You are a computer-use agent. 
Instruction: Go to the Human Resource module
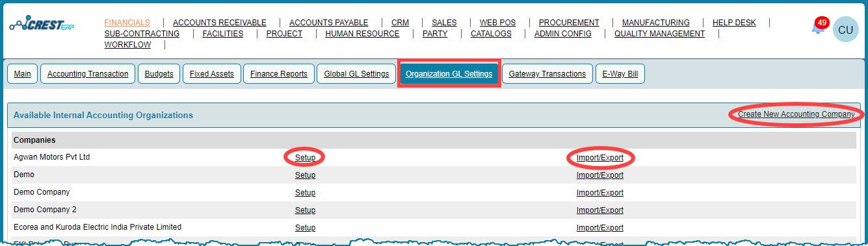point(362,34)
